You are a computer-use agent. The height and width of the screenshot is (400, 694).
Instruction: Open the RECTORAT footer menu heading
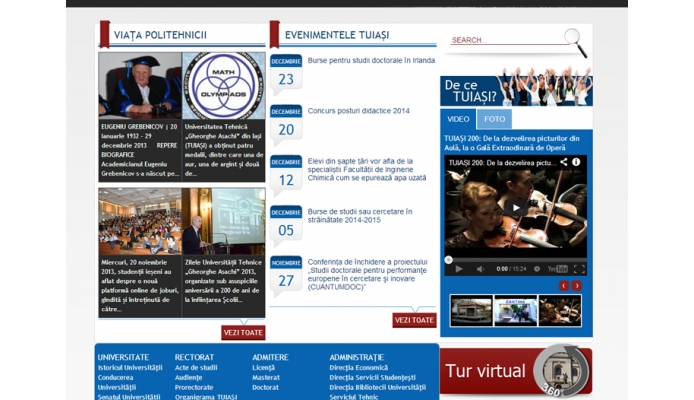point(194,357)
